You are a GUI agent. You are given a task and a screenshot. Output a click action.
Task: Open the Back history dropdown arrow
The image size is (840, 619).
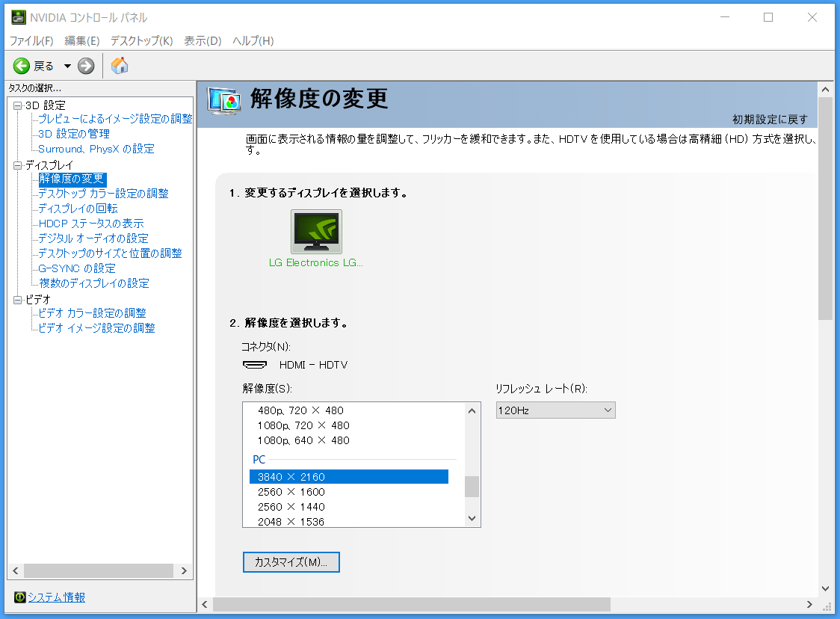point(67,67)
